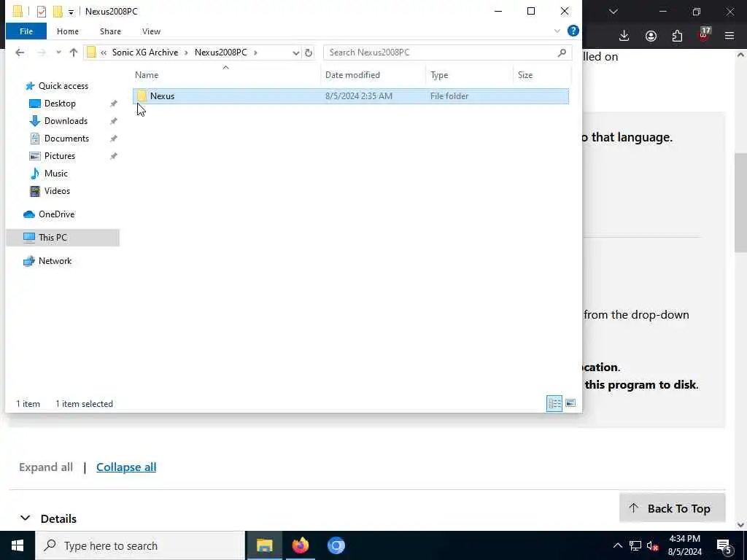Image resolution: width=747 pixels, height=560 pixels.
Task: Click the pin icon next to Documents
Action: click(x=113, y=139)
